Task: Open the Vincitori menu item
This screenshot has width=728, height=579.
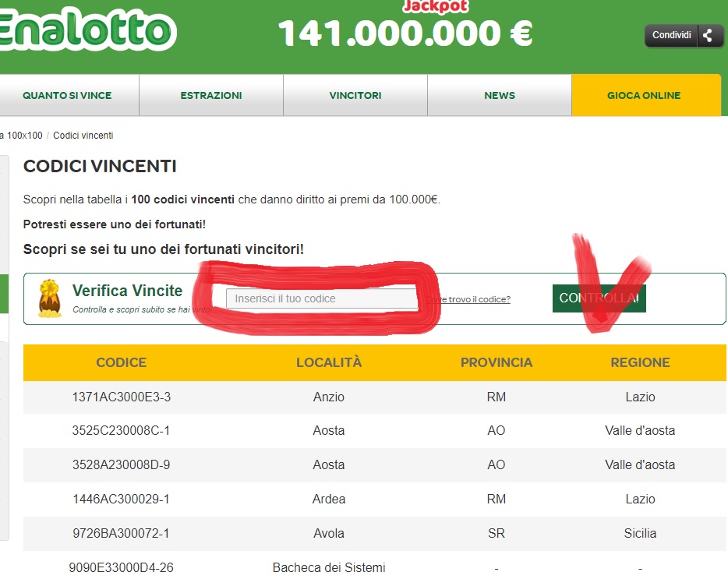Action: click(x=355, y=95)
